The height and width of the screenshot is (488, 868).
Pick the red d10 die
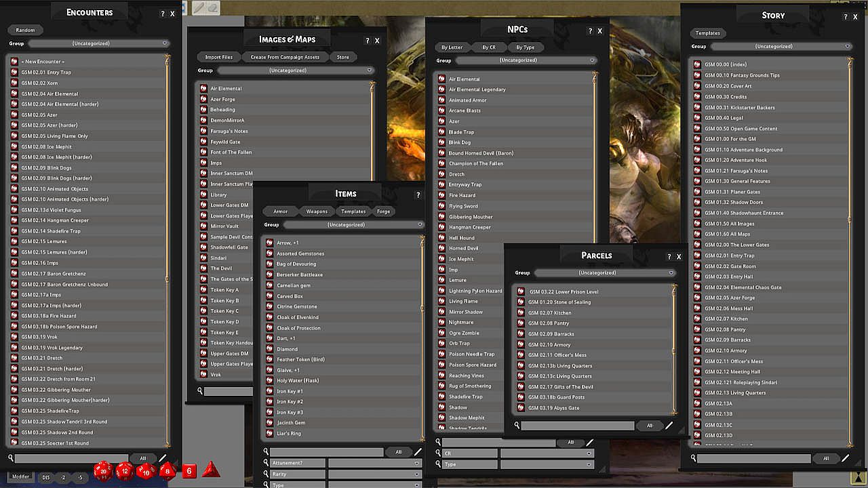[146, 470]
